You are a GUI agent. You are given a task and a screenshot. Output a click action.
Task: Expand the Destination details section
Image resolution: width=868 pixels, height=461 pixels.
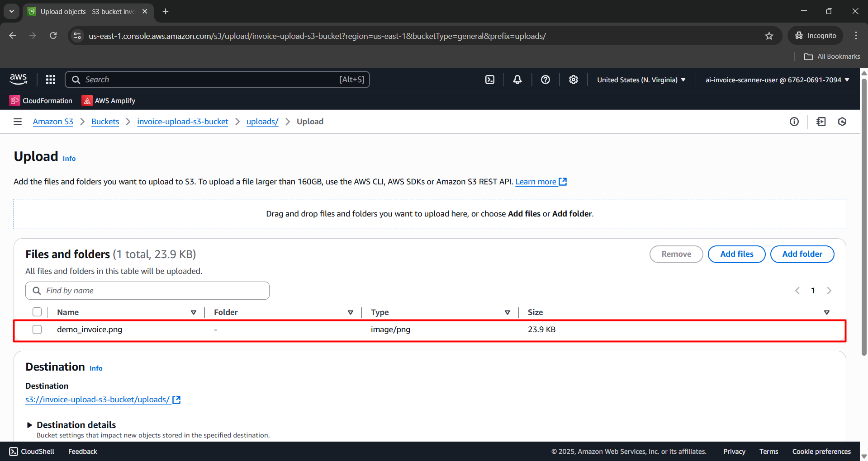(30, 425)
